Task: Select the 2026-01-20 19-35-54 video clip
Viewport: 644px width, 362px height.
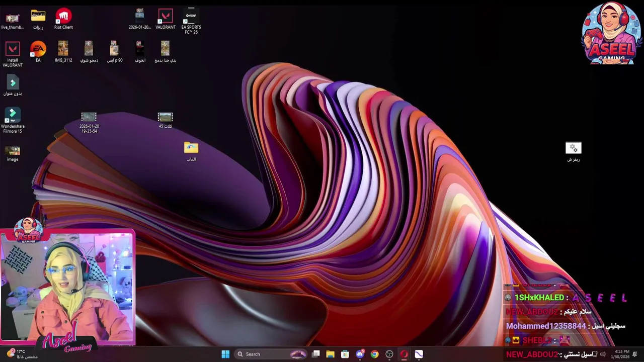Action: pyautogui.click(x=89, y=123)
